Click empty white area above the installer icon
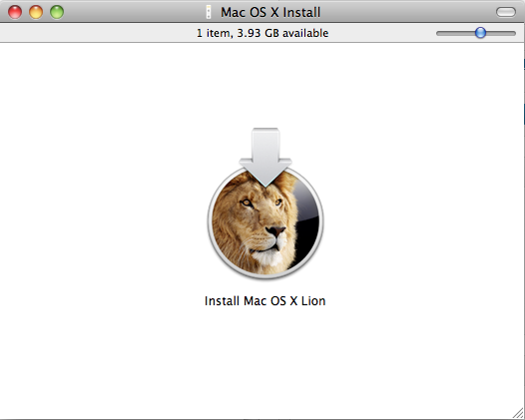The height and width of the screenshot is (420, 525). (264, 84)
